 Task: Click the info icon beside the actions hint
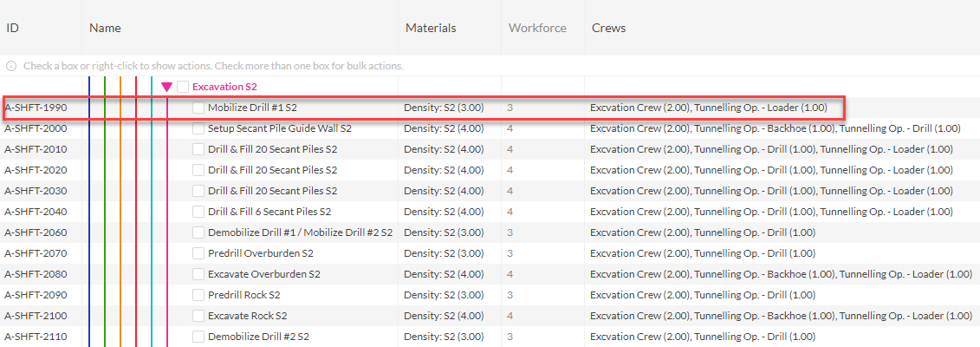pos(11,66)
